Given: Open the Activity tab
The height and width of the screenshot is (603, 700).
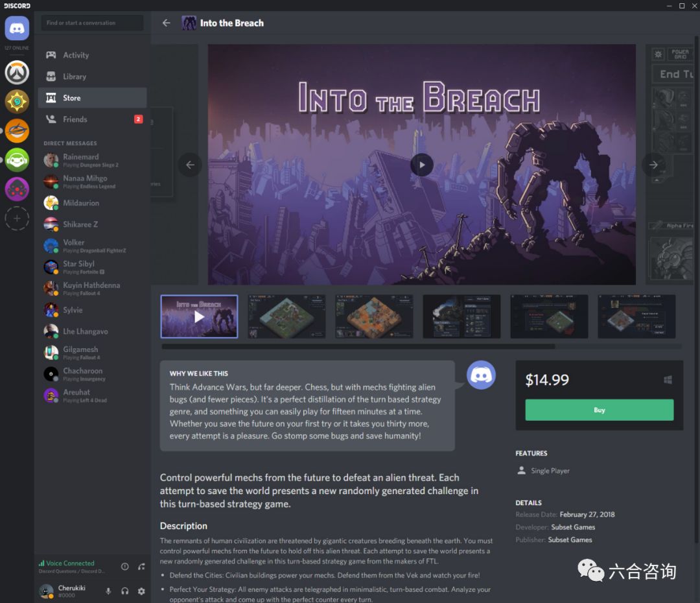Looking at the screenshot, I should point(93,55).
